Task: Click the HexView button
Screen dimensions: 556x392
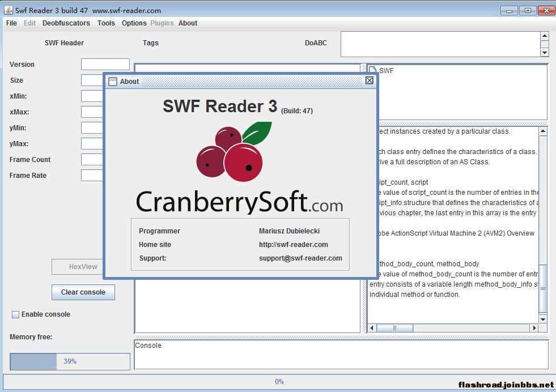Action: (x=78, y=267)
